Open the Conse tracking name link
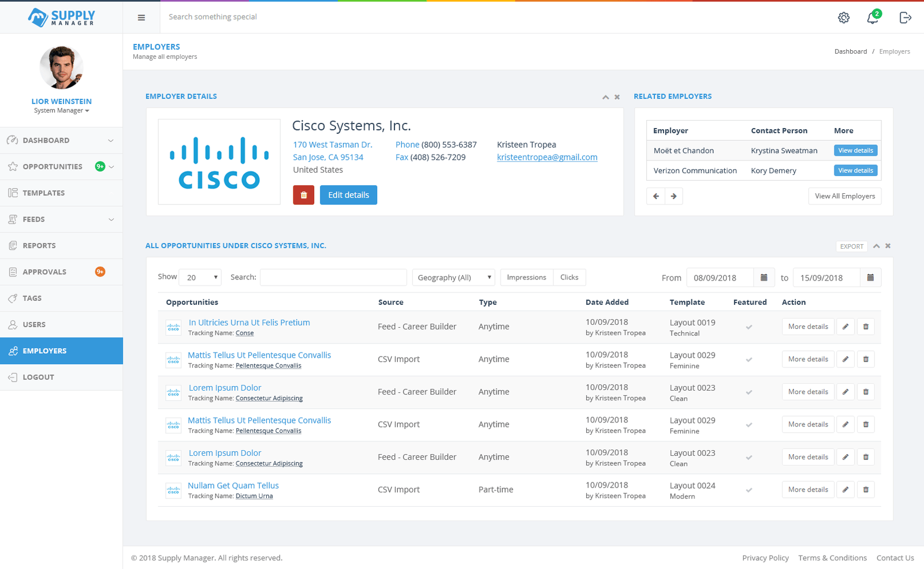 245,334
